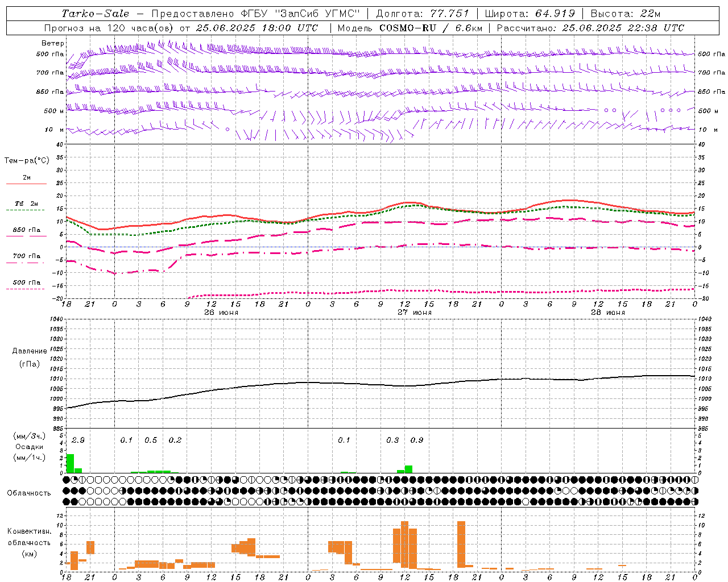Click the Облачность panel label
728x582 pixels.
coord(29,493)
